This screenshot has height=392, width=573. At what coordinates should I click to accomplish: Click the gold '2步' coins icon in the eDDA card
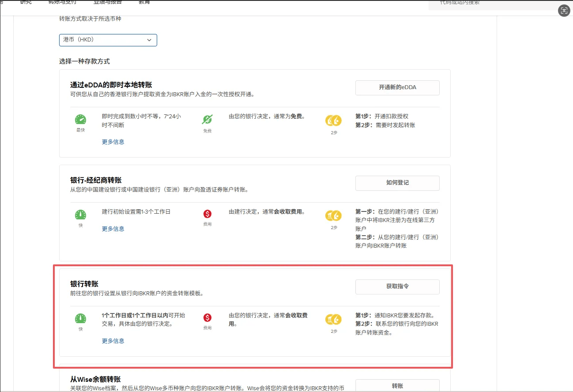334,120
